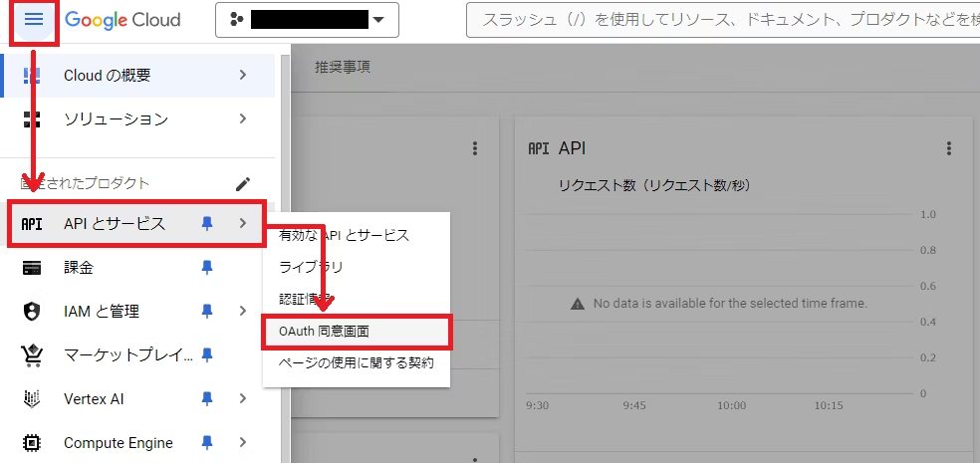The height and width of the screenshot is (463, 980).
Task: Open the hamburger navigation menu
Action: (x=33, y=19)
